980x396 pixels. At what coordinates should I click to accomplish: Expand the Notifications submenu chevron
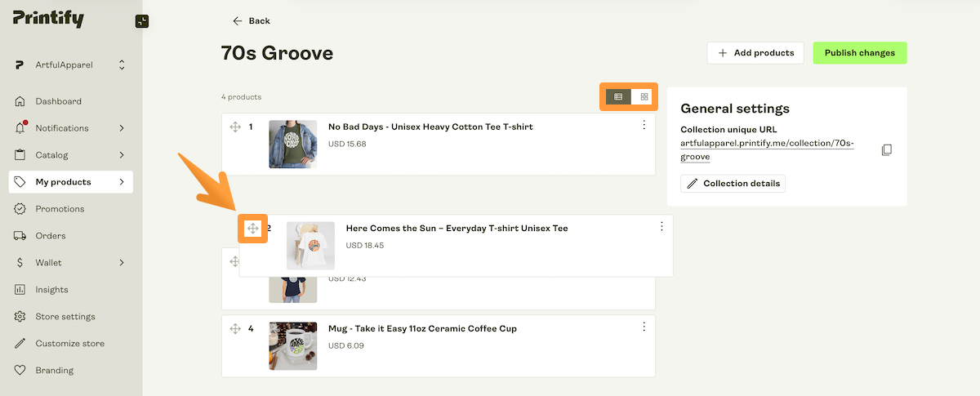tap(122, 128)
